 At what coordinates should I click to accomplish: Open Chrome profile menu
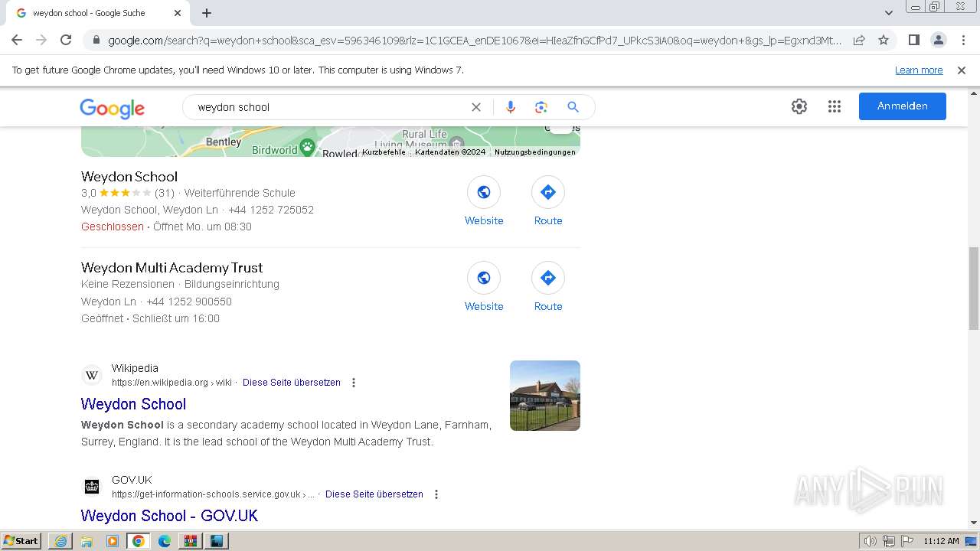pyautogui.click(x=938, y=40)
